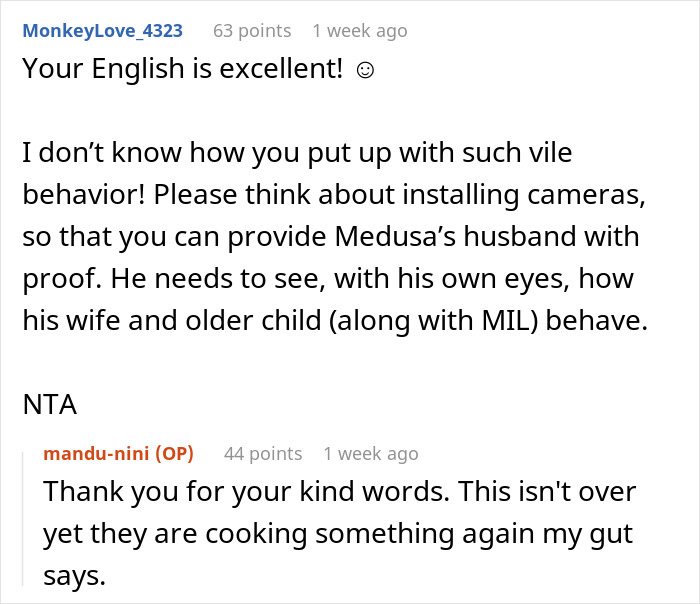Collapse reply thread using vertical line
This screenshot has width=700, height=604.
pos(25,520)
